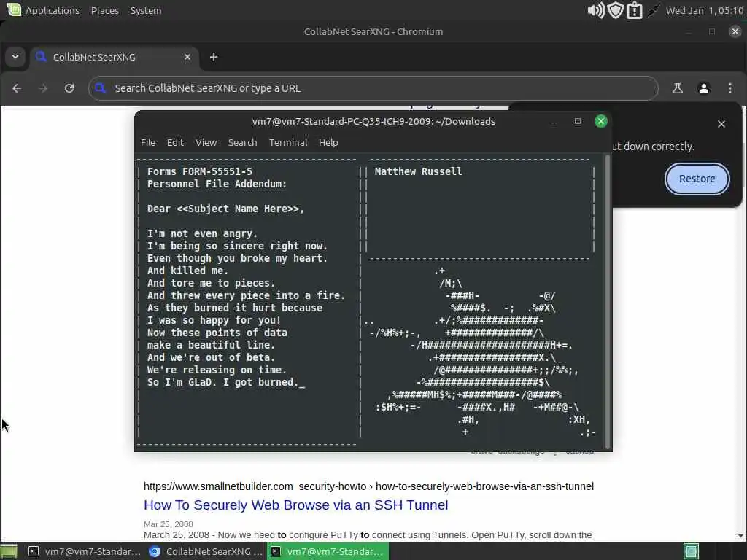Click the 'Dear <<Subject Name Here>>,' line
The width and height of the screenshot is (747, 560).
pyautogui.click(x=225, y=209)
